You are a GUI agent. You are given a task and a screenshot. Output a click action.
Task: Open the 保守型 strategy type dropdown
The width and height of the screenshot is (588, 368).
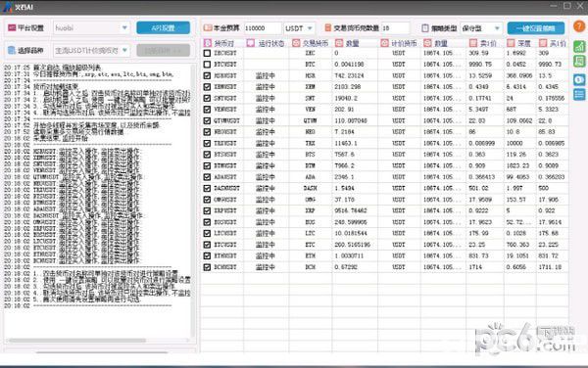click(x=481, y=28)
